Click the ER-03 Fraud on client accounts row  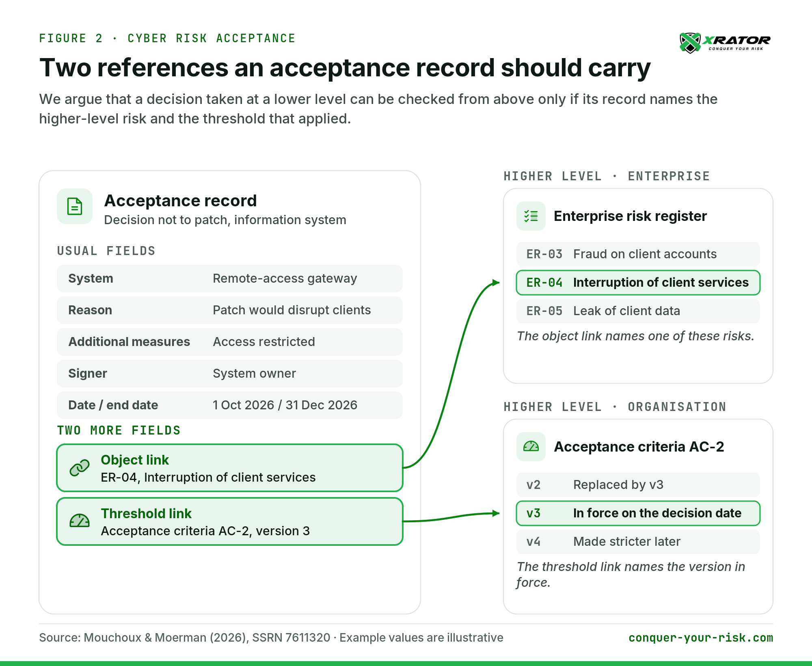coord(638,254)
